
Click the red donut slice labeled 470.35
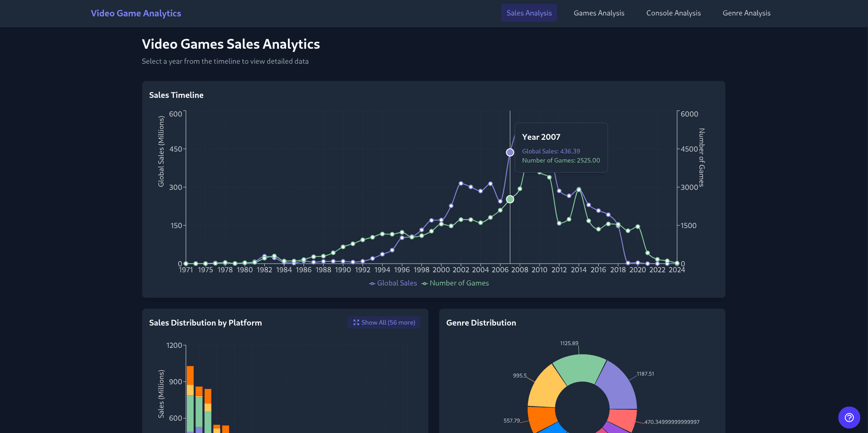(x=623, y=419)
